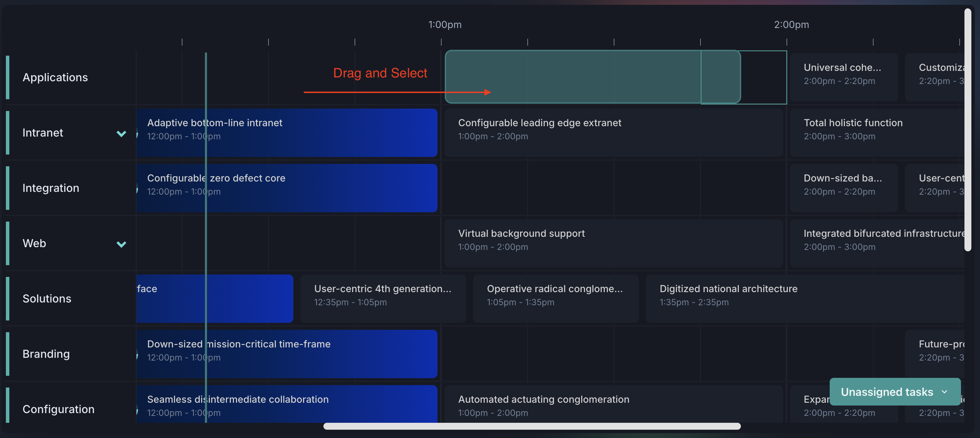Click the horizontal scrollbar thumb
The image size is (980, 438).
click(x=531, y=426)
